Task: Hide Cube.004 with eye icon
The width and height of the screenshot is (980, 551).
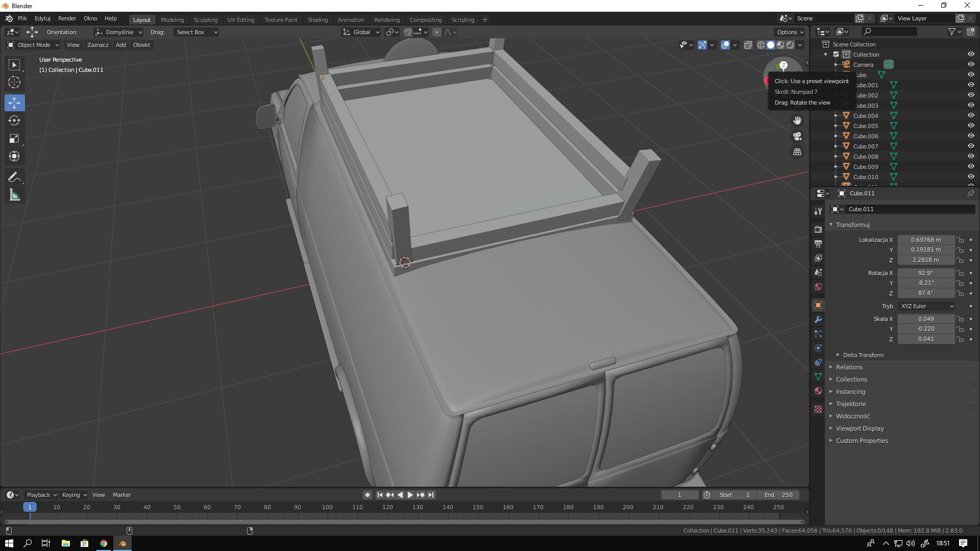Action: pyautogui.click(x=971, y=115)
